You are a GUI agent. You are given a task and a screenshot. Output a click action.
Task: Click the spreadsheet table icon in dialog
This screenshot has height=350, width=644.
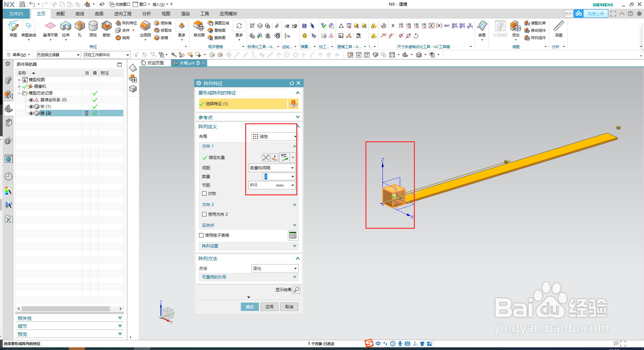pos(293,235)
